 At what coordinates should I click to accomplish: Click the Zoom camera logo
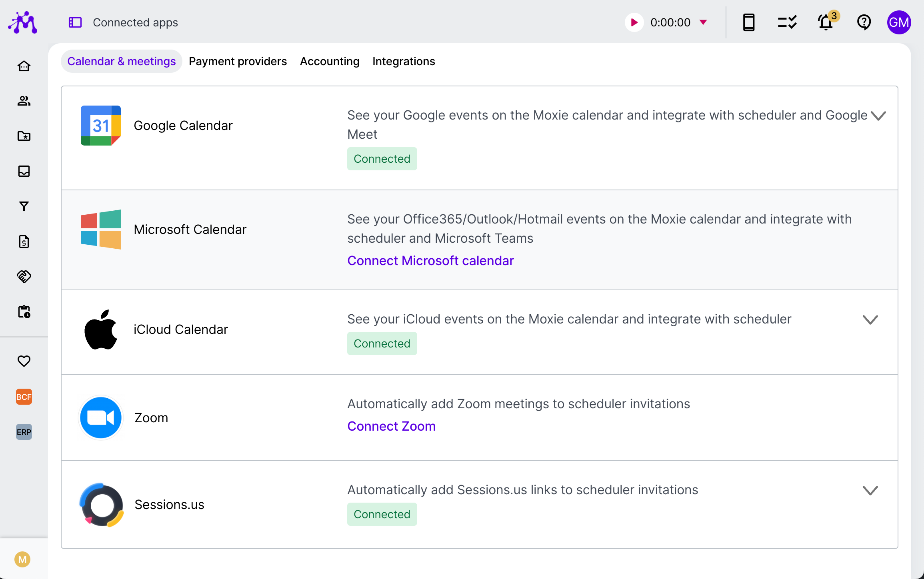coord(101,418)
